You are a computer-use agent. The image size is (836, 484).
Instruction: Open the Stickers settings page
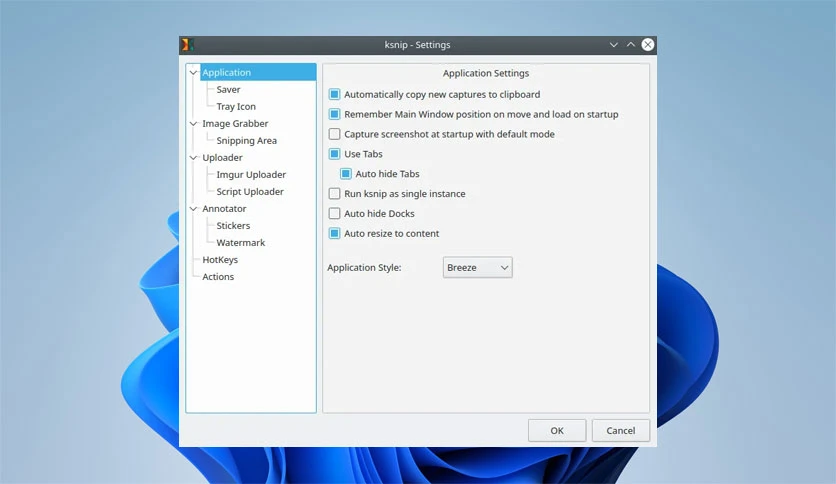coord(233,226)
